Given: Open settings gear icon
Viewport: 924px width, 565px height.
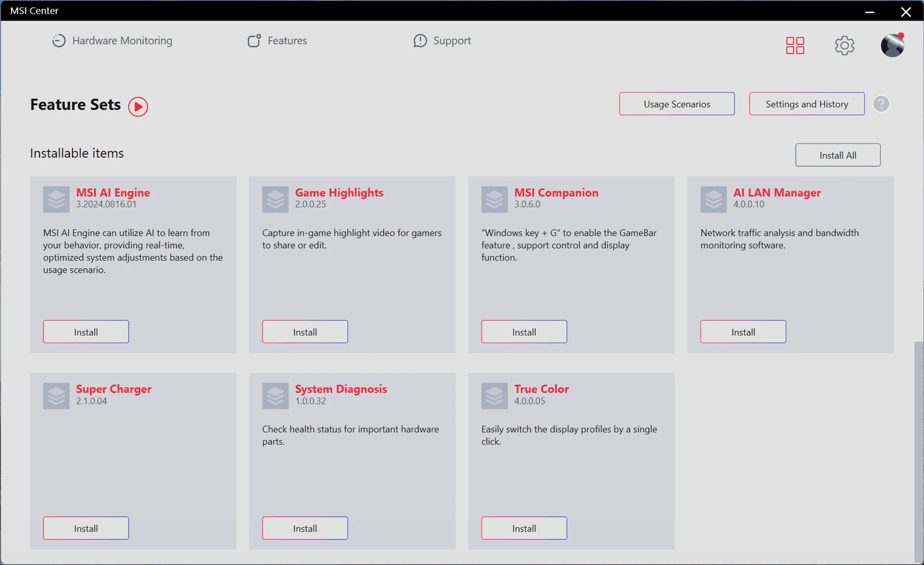Looking at the screenshot, I should [844, 45].
